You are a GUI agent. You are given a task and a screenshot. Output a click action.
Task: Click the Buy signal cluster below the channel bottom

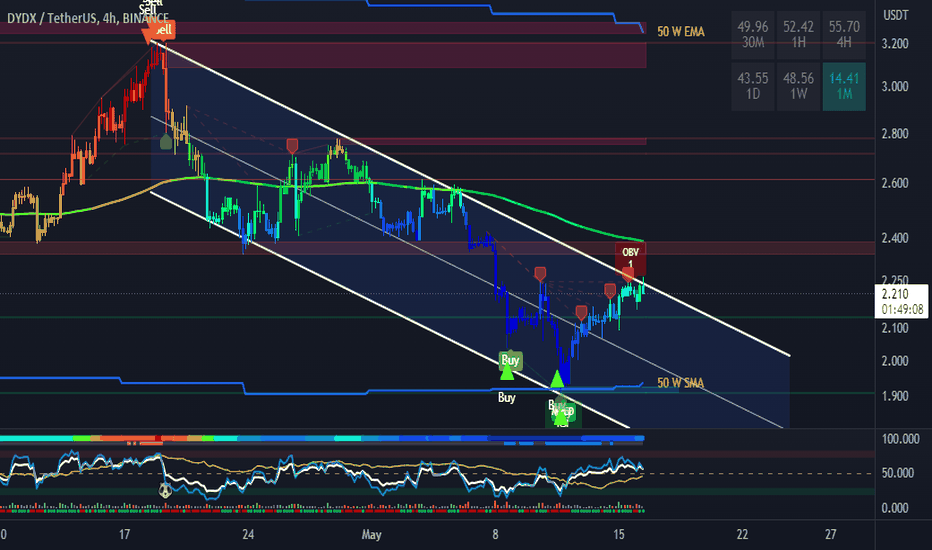click(x=562, y=414)
